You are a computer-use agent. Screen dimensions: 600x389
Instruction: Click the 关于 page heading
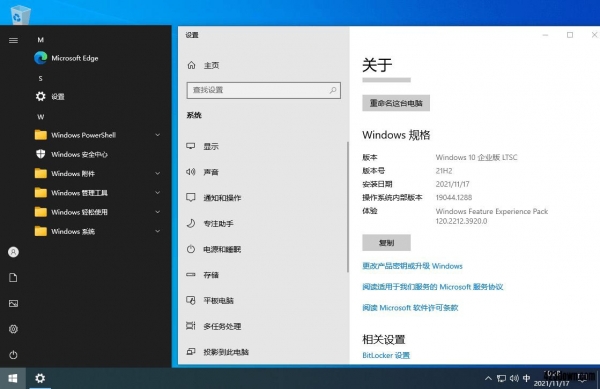pos(377,65)
